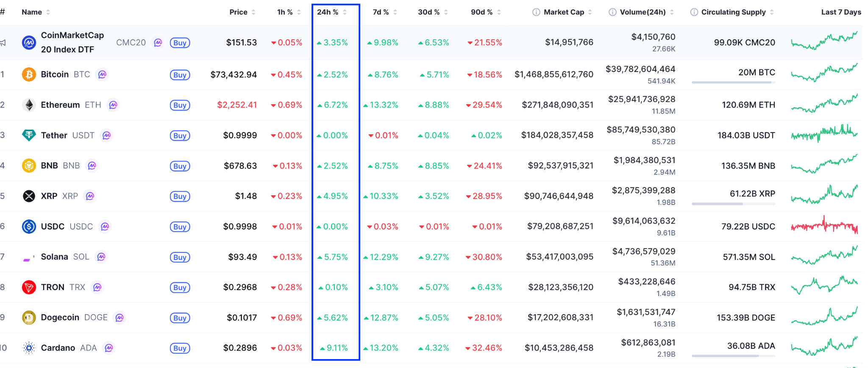The width and height of the screenshot is (868, 368).
Task: Sort table by Price column arrows
Action: click(253, 12)
